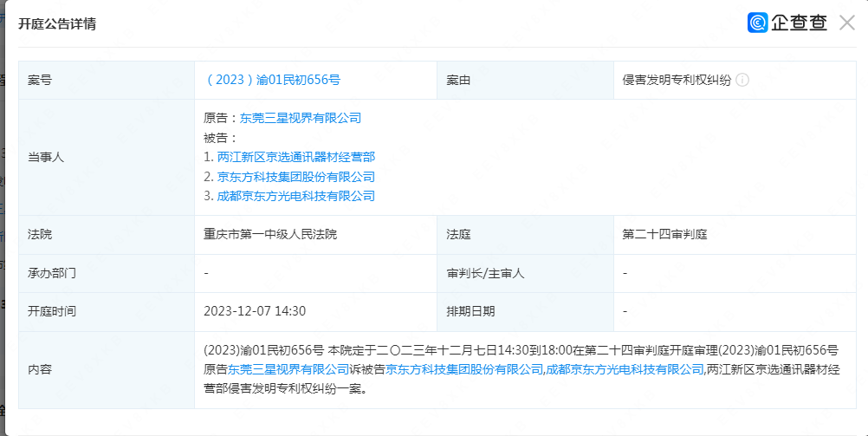Click the 承办部门 label cell
This screenshot has width=868, height=436.
[x=107, y=273]
